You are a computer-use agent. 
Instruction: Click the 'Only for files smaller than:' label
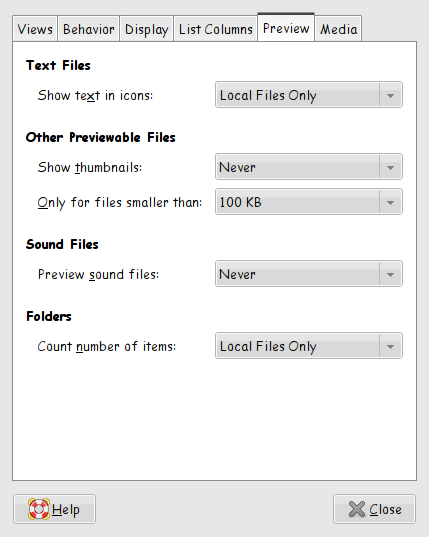pos(120,202)
